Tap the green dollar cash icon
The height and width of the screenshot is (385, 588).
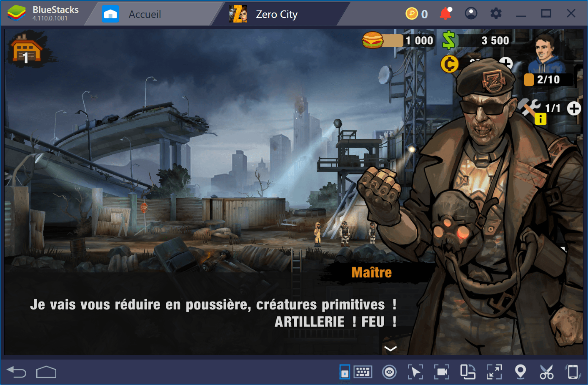[x=449, y=40]
